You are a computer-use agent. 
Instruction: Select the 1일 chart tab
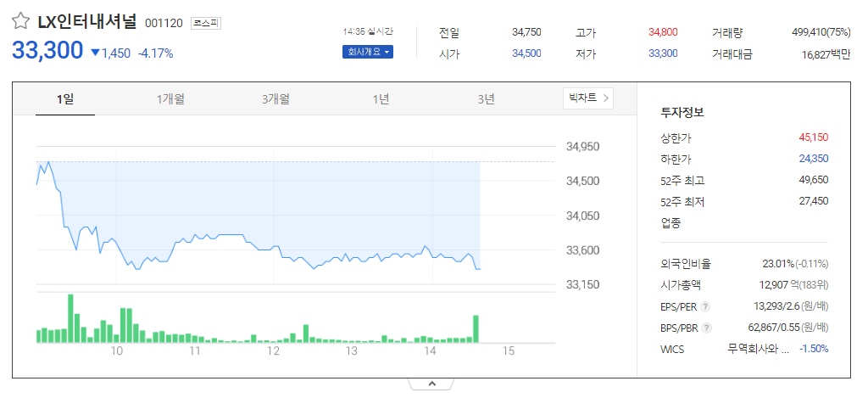coord(64,99)
